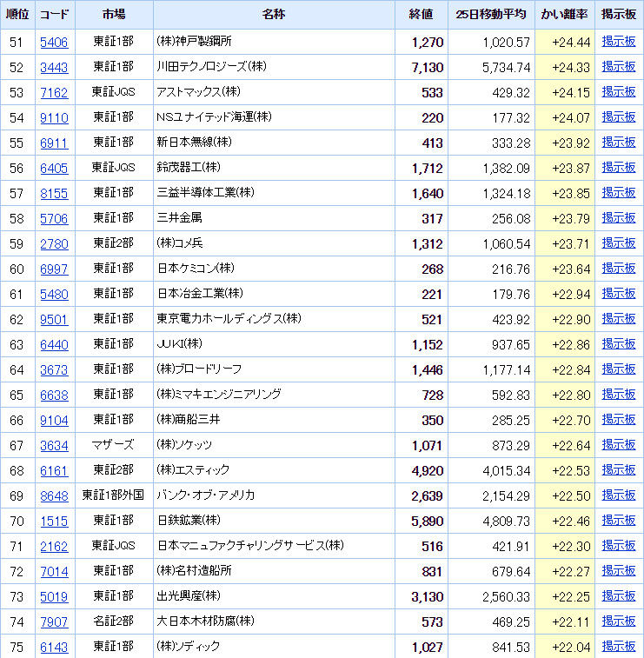This screenshot has height=658, width=644.
Task: Open stock code 6638 link
Action: point(54,395)
